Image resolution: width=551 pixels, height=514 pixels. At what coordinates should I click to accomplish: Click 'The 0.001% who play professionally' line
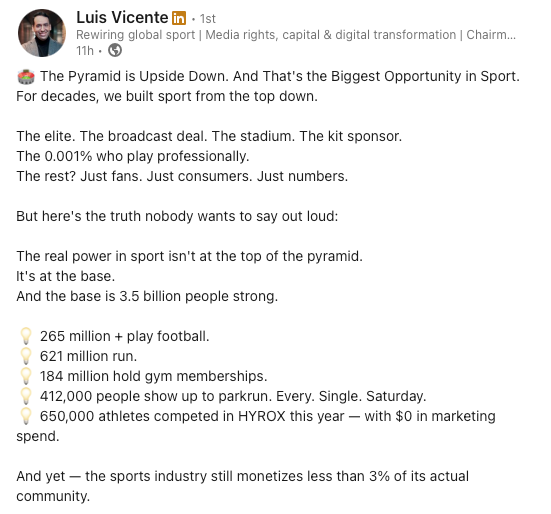click(x=133, y=156)
